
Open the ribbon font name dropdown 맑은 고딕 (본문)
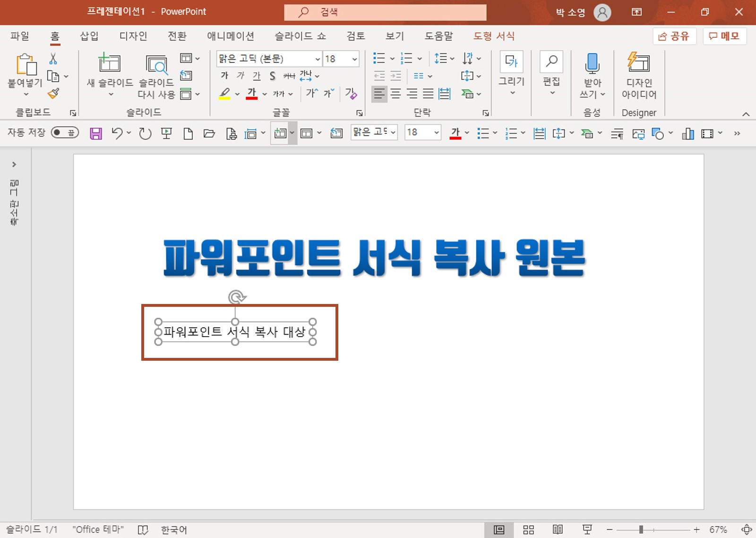[x=318, y=59]
